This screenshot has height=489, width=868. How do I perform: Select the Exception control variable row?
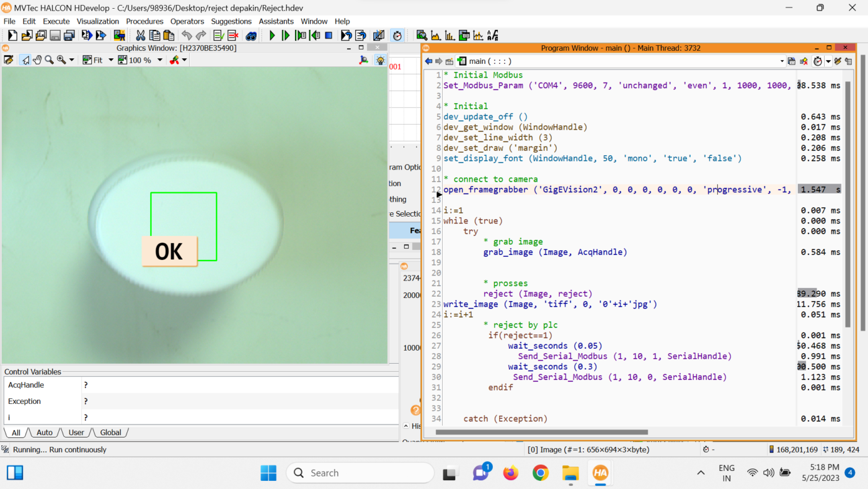pyautogui.click(x=200, y=401)
